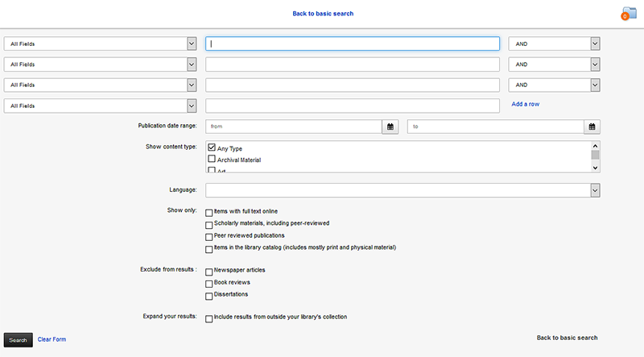Exclude Dissertations from results
This screenshot has height=357, width=644.
[209, 297]
